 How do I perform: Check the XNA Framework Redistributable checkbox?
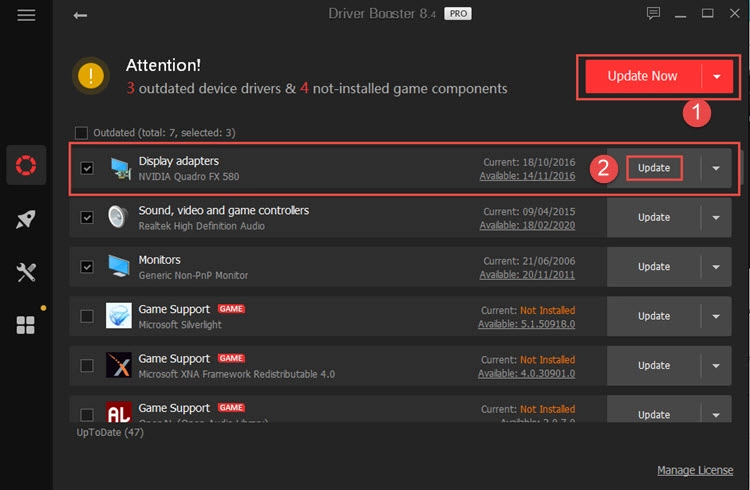tap(87, 366)
